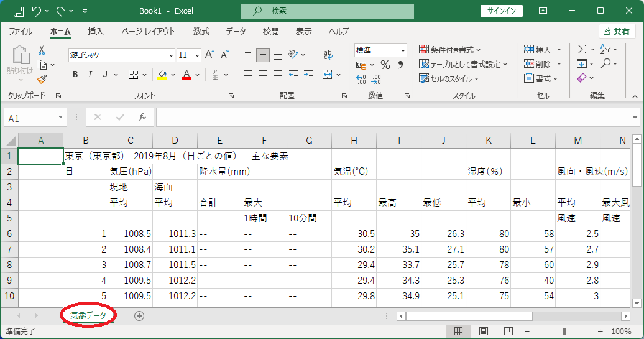
Task: Open the number format dropdown 標準
Action: [x=403, y=50]
